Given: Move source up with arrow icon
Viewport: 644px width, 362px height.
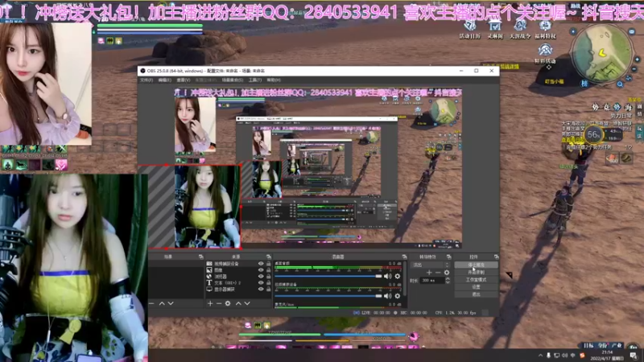Looking at the screenshot, I should tap(238, 303).
